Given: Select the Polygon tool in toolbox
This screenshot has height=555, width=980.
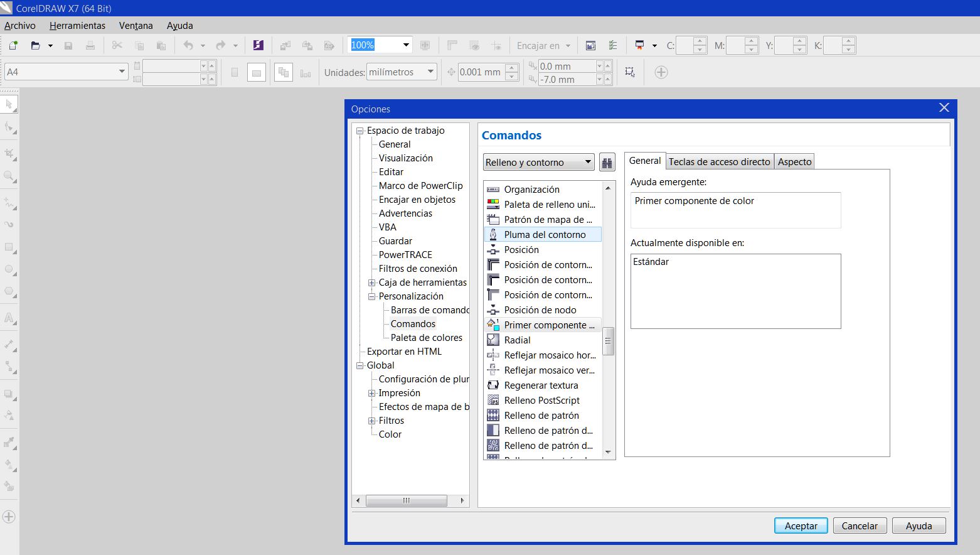Looking at the screenshot, I should point(9,291).
